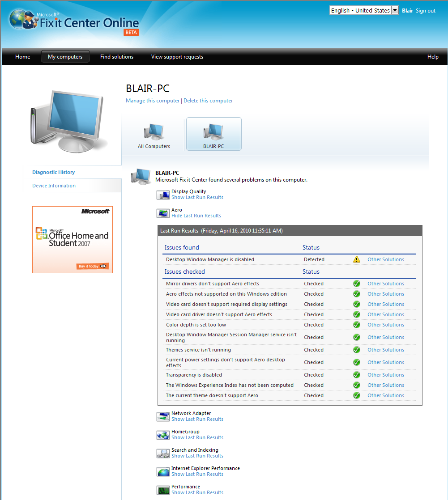Open Other Solutions for Video card driver row

385,314
